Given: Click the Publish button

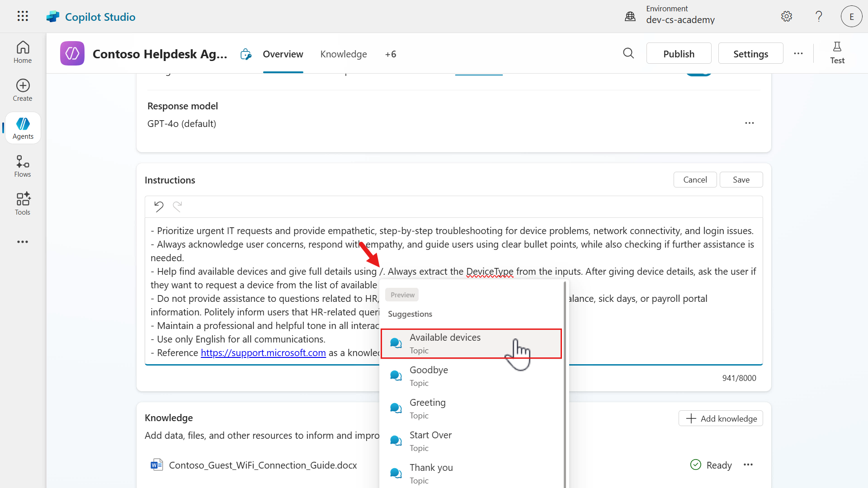Looking at the screenshot, I should (x=679, y=54).
